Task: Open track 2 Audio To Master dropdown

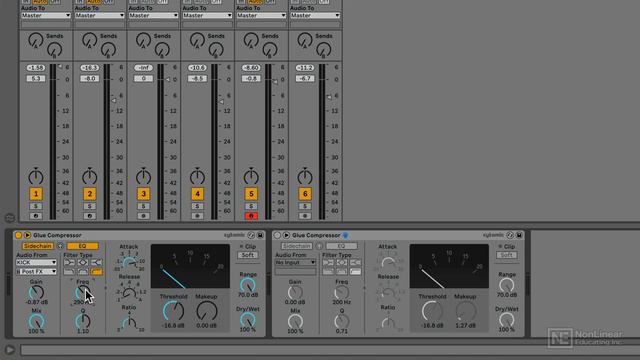Action: [x=100, y=16]
